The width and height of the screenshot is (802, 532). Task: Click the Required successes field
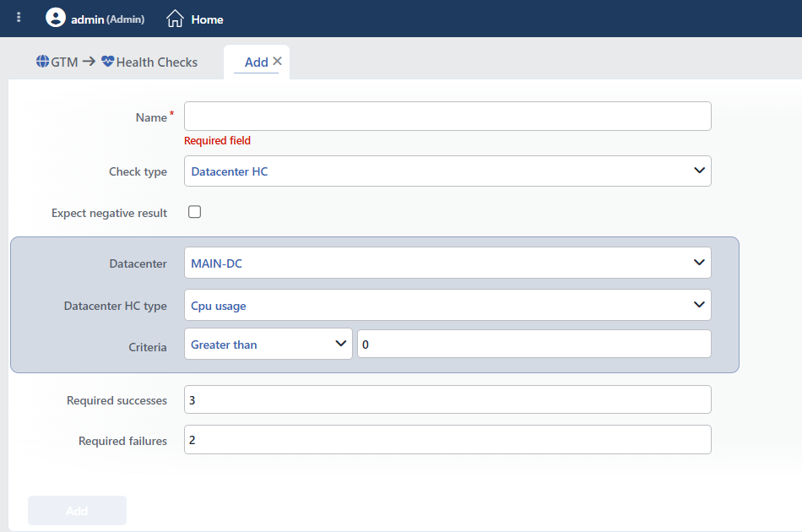pos(447,399)
